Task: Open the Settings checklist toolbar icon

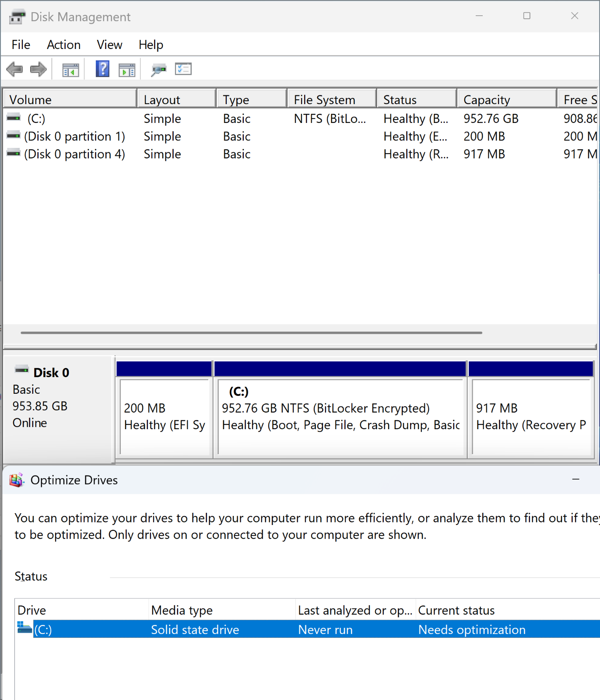Action: [183, 69]
